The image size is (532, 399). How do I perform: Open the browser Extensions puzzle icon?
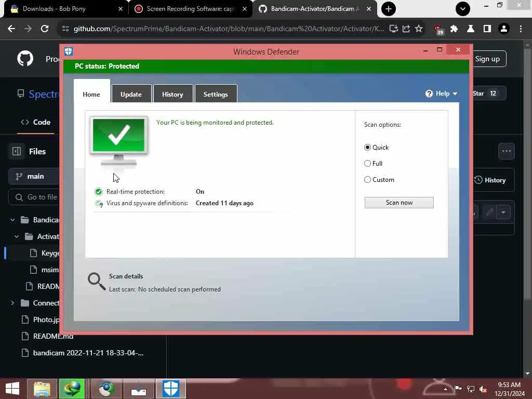[x=454, y=29]
